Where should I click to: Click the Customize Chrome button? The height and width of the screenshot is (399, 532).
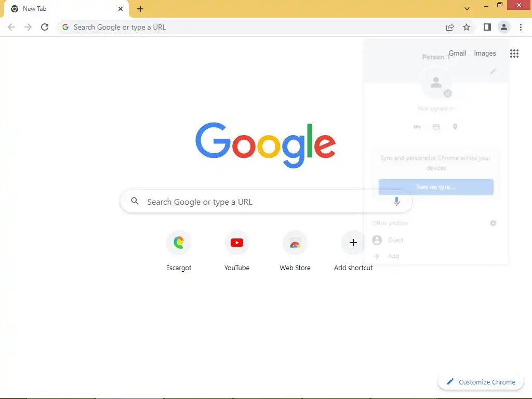481,382
